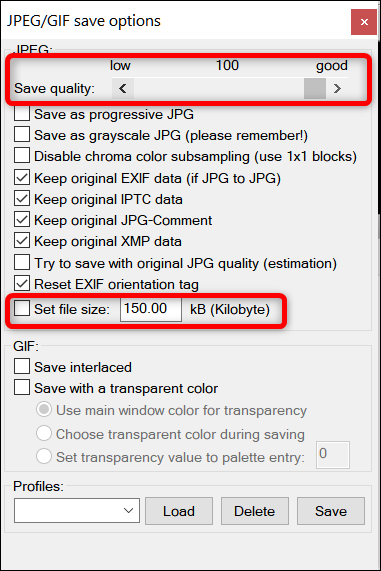Click the Save profile button

pos(331,511)
